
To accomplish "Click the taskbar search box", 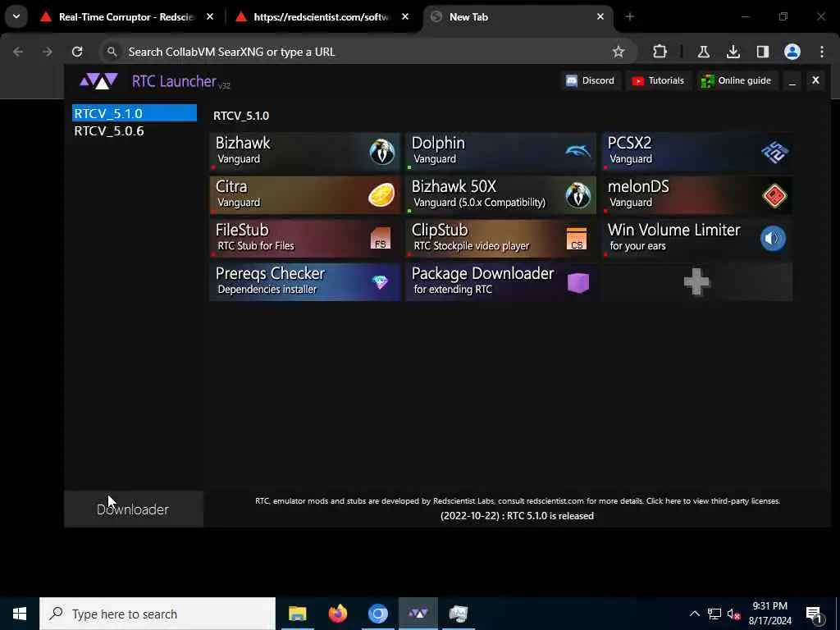I will tap(157, 614).
